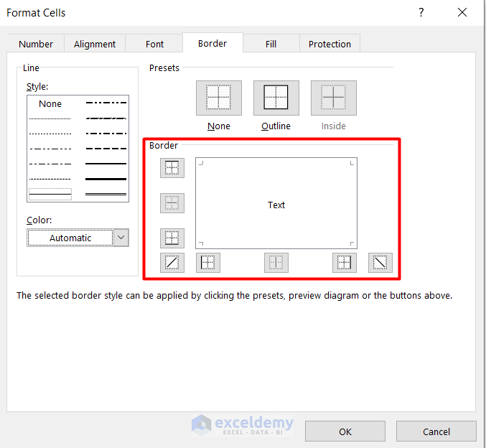Image resolution: width=486 pixels, height=448 pixels.
Task: Select the medium dash-dot-dot line style
Action: [x=106, y=103]
